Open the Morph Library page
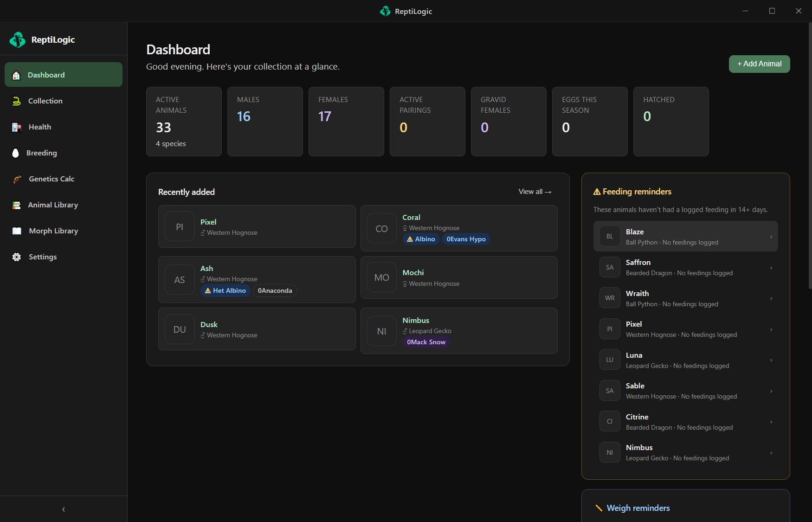The width and height of the screenshot is (812, 522). pyautogui.click(x=64, y=231)
